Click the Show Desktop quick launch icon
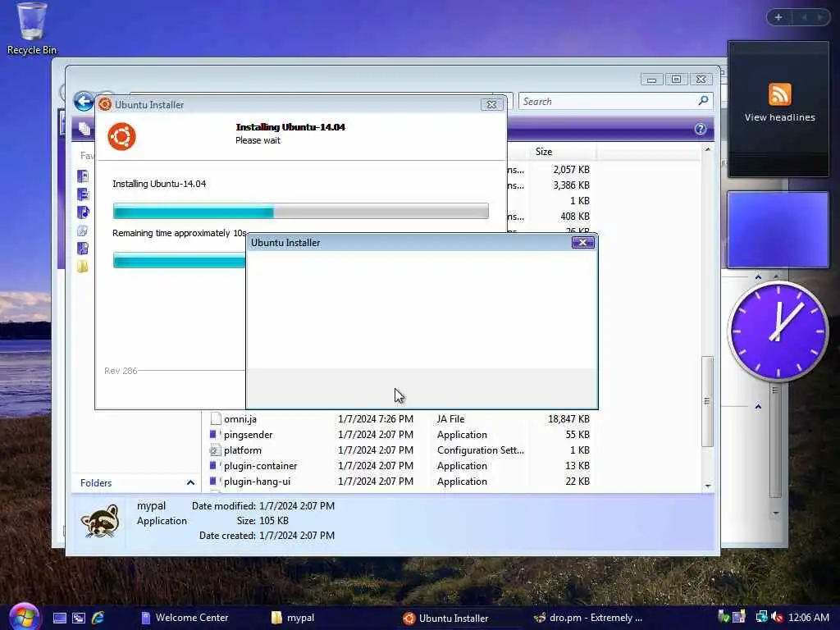The image size is (840, 630). [59, 618]
